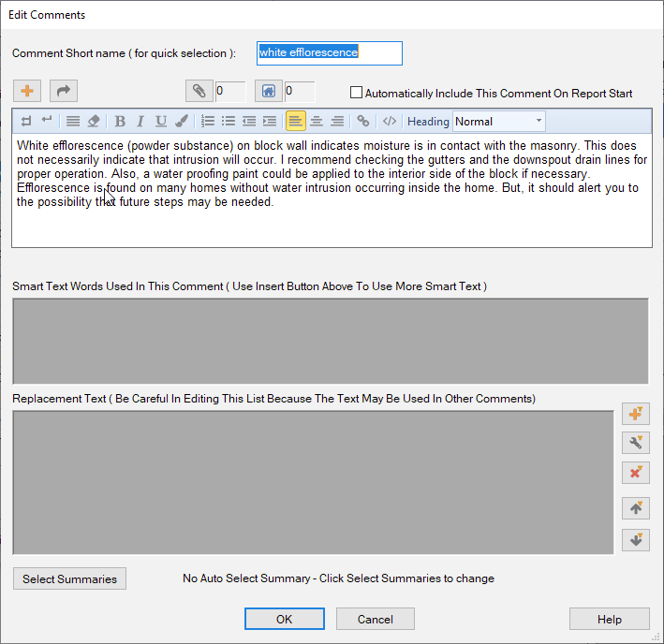Increase the text indent
The width and height of the screenshot is (664, 644).
270,122
